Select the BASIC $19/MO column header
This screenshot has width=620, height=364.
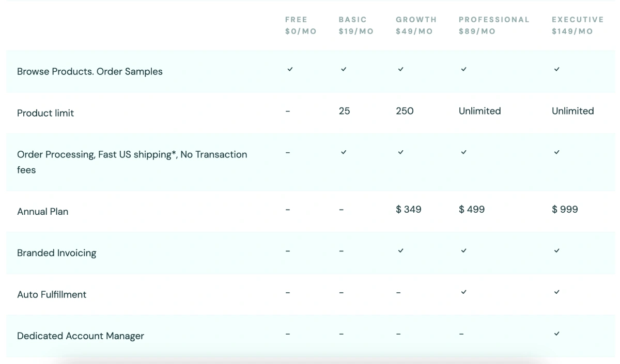coord(356,25)
